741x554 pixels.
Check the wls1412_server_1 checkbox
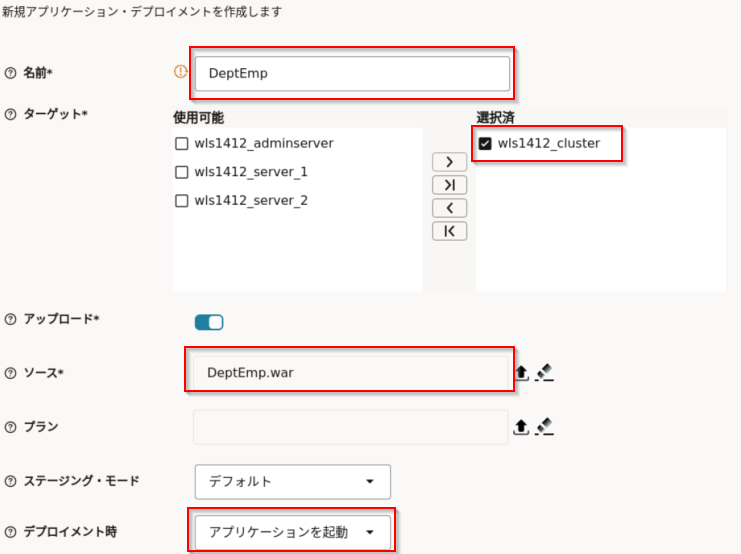pyautogui.click(x=182, y=172)
